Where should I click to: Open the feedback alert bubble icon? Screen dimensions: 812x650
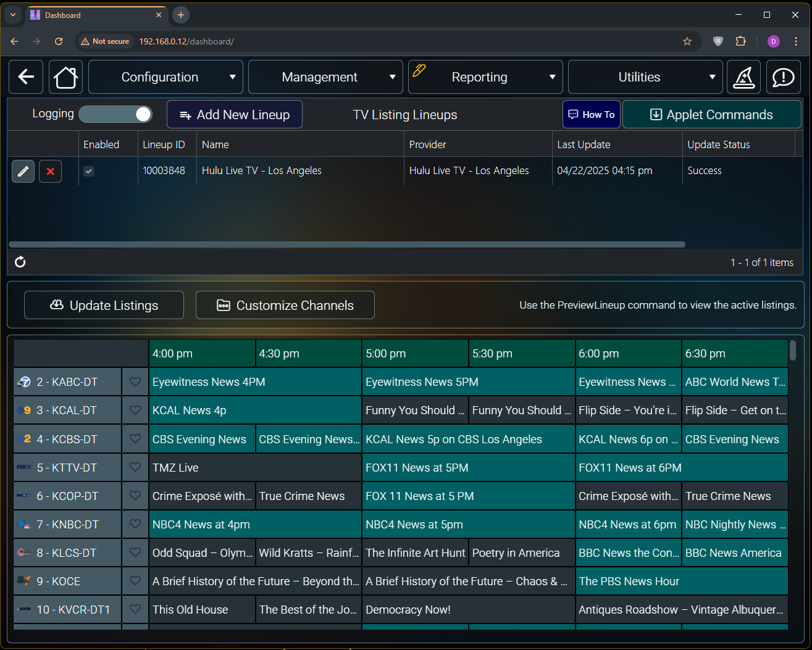(x=783, y=77)
